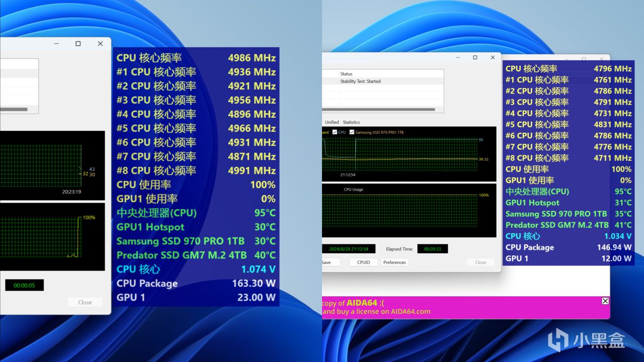Switch to the Statistics tab
This screenshot has height=362, width=644.
[351, 122]
